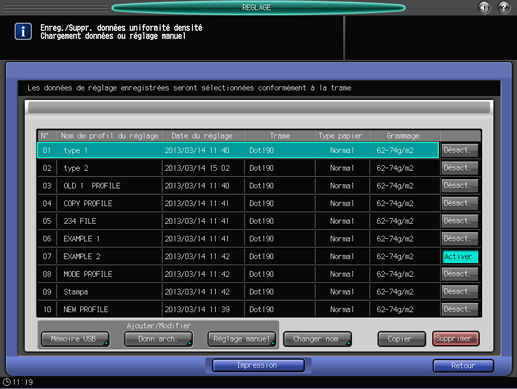This screenshot has height=389, width=517.
Task: Toggle Désact. for 234 FILE
Action: (x=460, y=221)
